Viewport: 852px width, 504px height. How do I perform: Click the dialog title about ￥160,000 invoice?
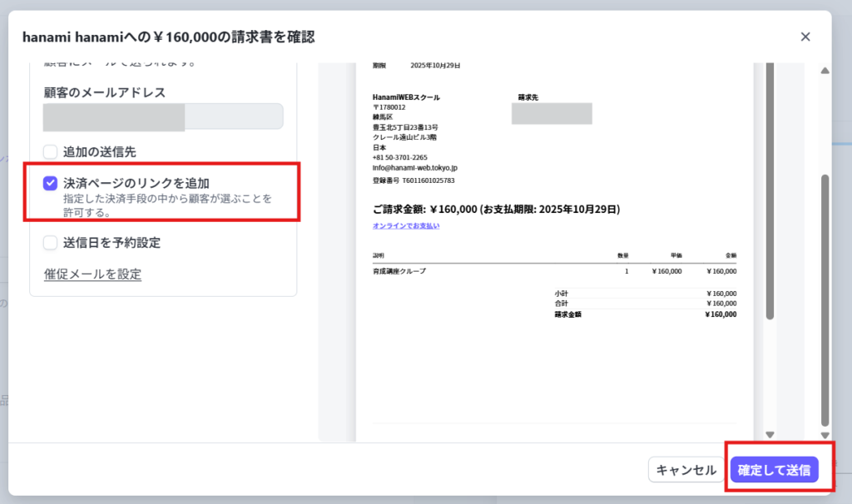(169, 37)
